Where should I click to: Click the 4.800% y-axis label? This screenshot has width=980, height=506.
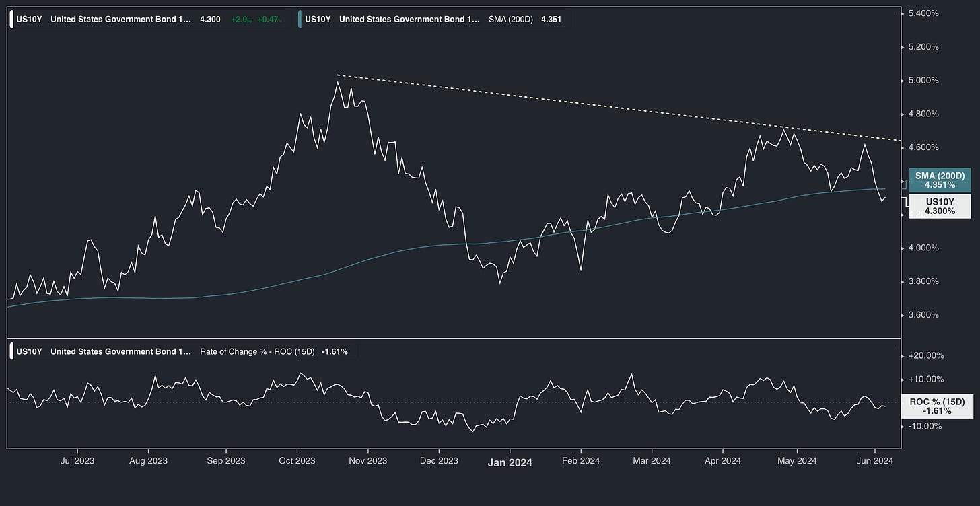tap(923, 114)
